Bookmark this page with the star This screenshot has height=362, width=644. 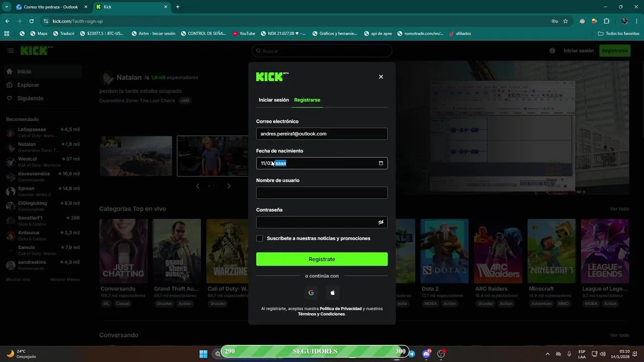[x=566, y=21]
